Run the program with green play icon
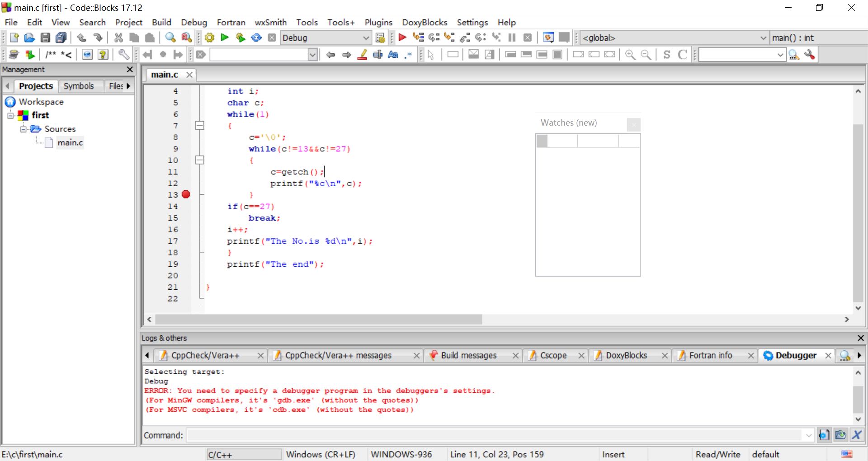This screenshot has height=461, width=868. coord(225,38)
